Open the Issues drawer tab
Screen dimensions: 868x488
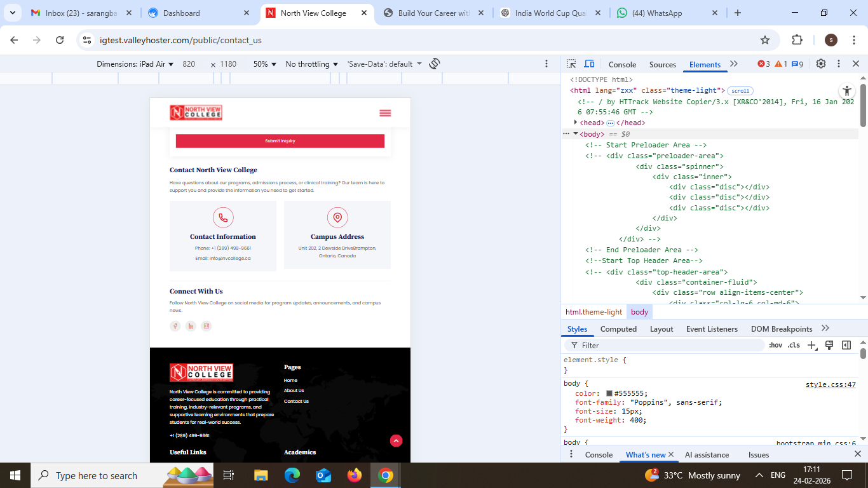[759, 454]
